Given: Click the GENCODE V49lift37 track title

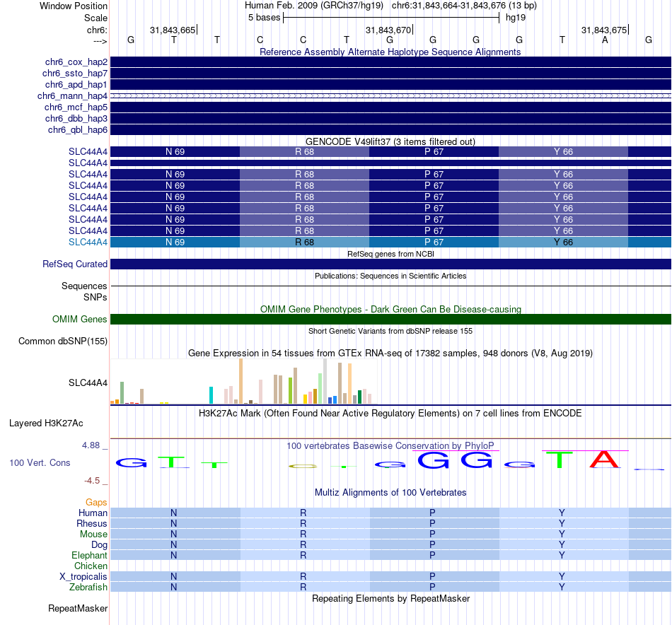Looking at the screenshot, I should pos(390,142).
